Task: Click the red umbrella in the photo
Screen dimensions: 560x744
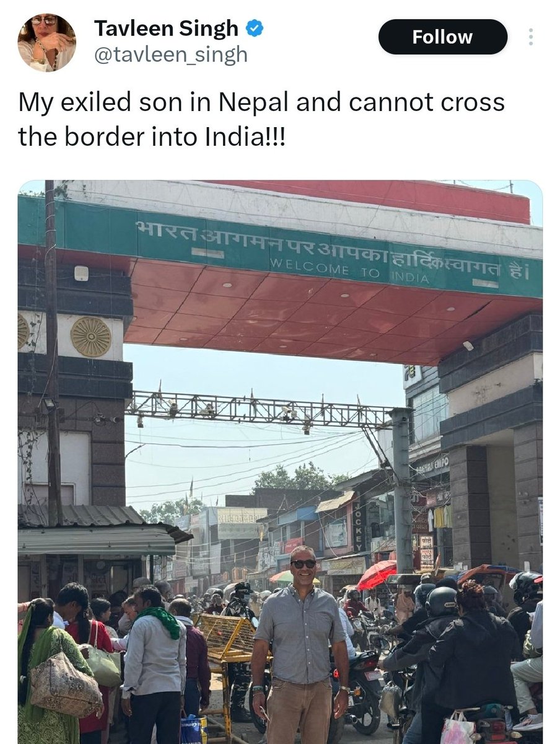Action: pos(377,574)
